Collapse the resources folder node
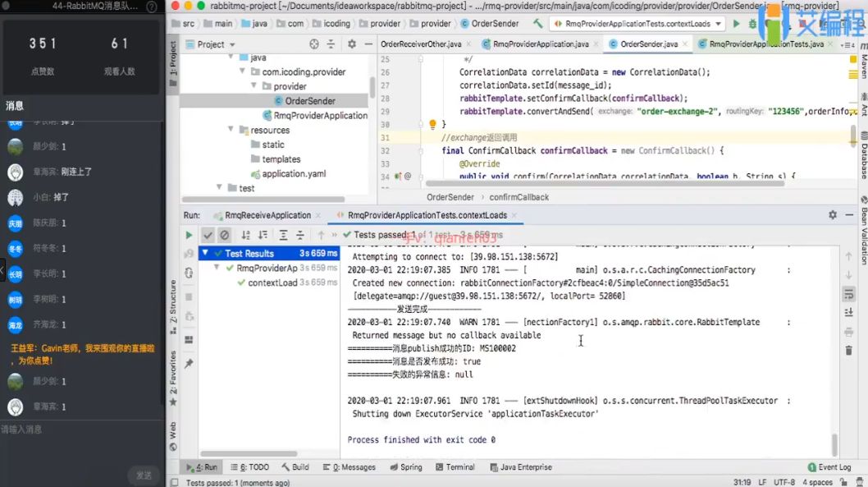 (x=231, y=129)
